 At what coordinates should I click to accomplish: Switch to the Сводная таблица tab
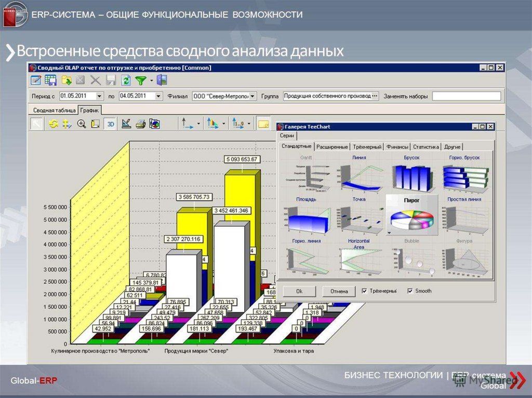pyautogui.click(x=52, y=110)
